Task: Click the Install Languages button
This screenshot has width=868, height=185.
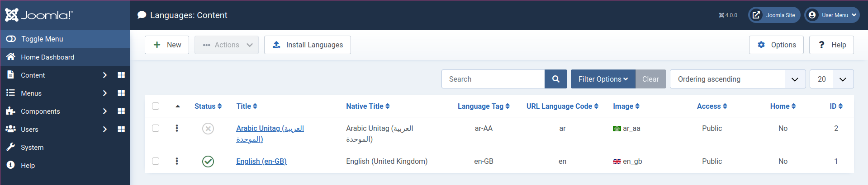Action: tap(308, 45)
